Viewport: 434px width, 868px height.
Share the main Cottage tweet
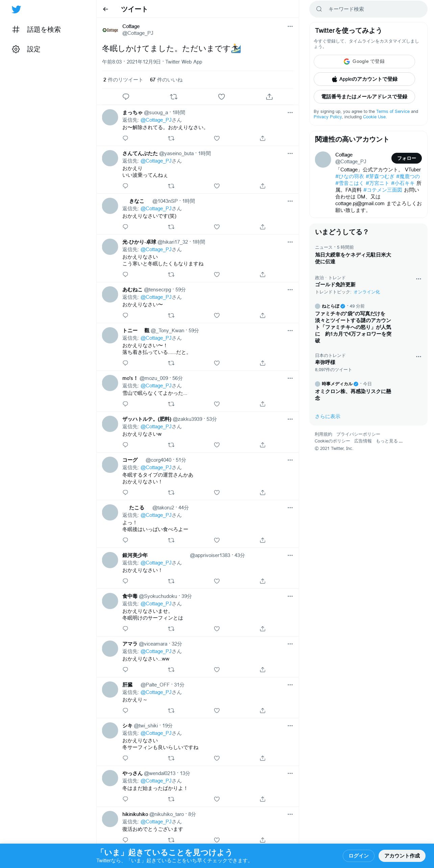pyautogui.click(x=269, y=97)
